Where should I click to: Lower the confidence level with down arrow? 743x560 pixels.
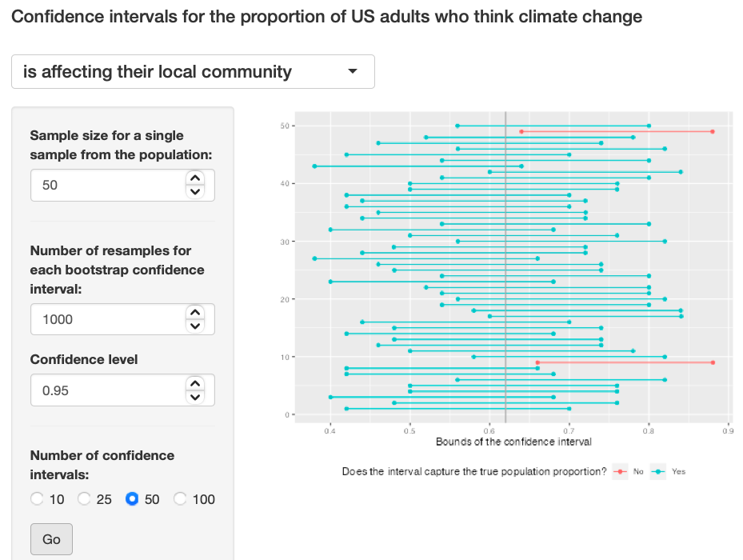[x=195, y=398]
